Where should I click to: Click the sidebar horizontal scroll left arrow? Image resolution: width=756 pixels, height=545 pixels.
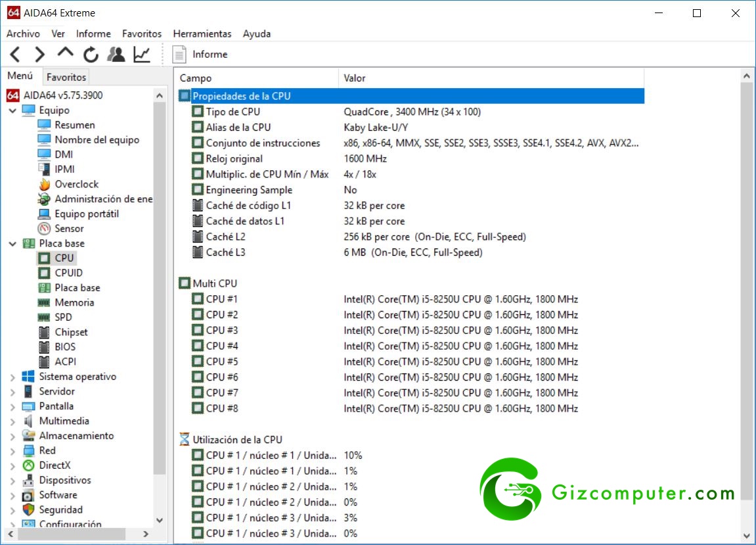[11, 534]
